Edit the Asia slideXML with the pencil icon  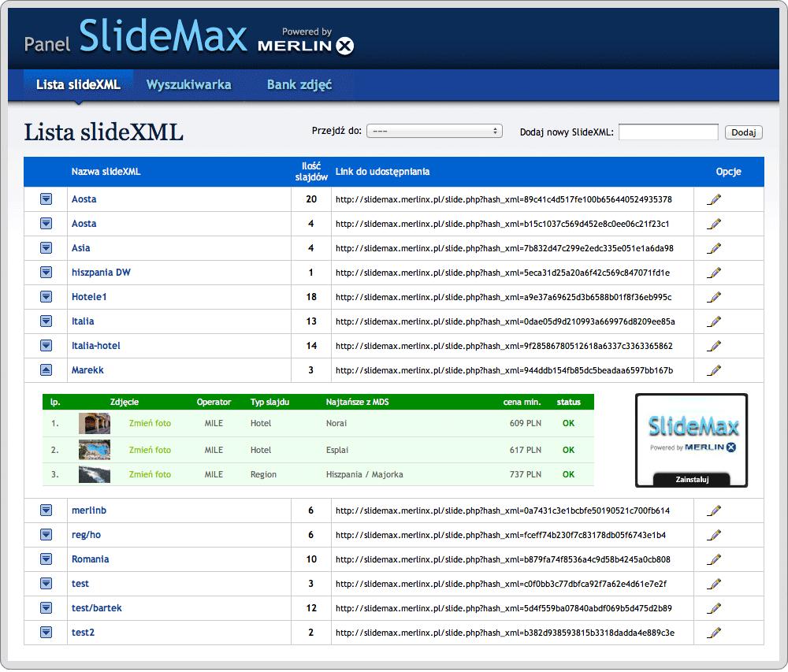pyautogui.click(x=714, y=248)
